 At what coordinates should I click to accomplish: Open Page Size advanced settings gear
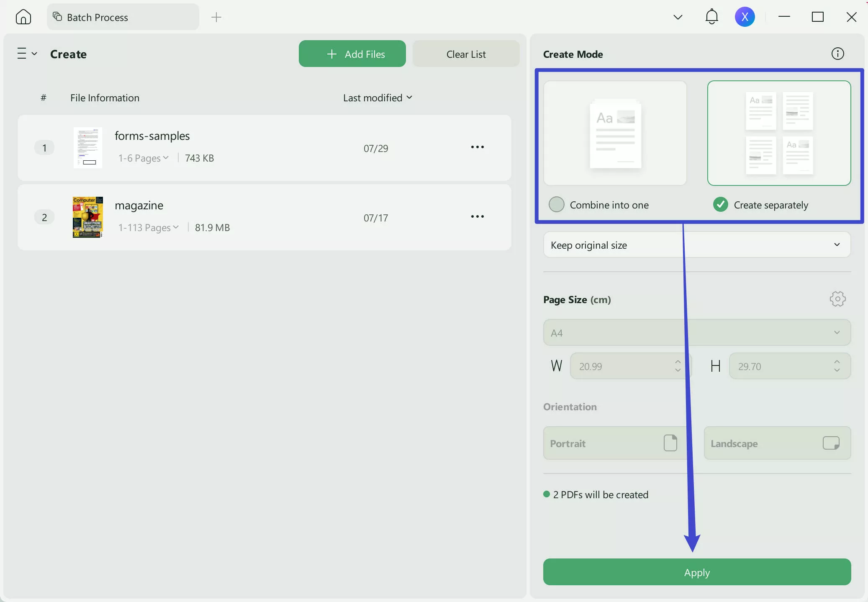[837, 299]
